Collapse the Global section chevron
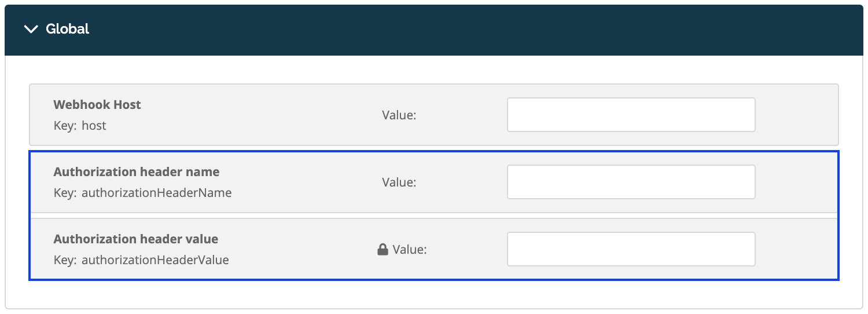868x314 pixels. tap(31, 29)
